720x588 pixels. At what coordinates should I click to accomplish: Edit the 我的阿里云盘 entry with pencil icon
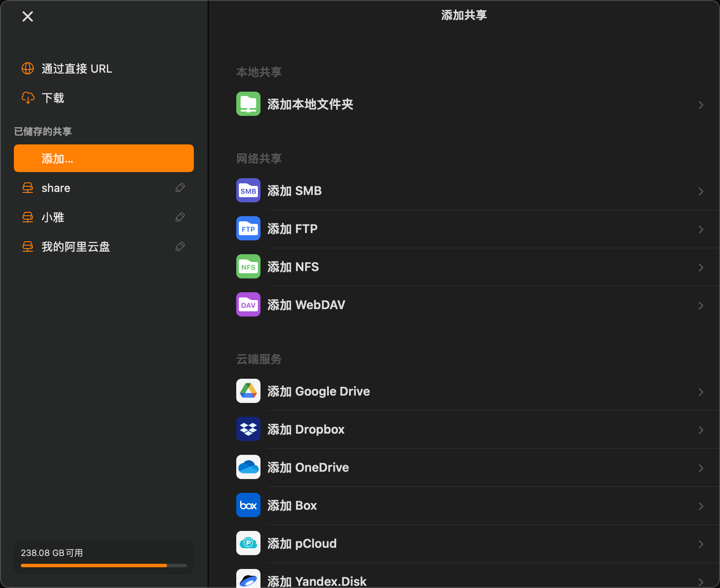180,246
